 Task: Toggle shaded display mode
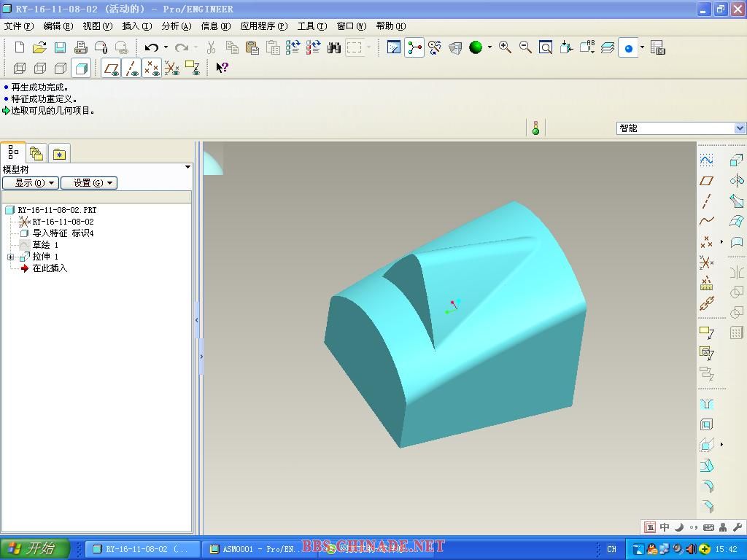[81, 69]
